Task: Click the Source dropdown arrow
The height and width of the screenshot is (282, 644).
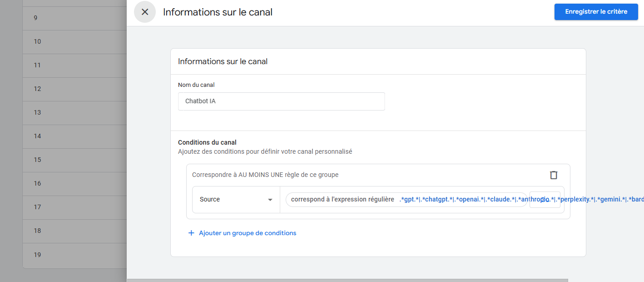Action: point(270,200)
